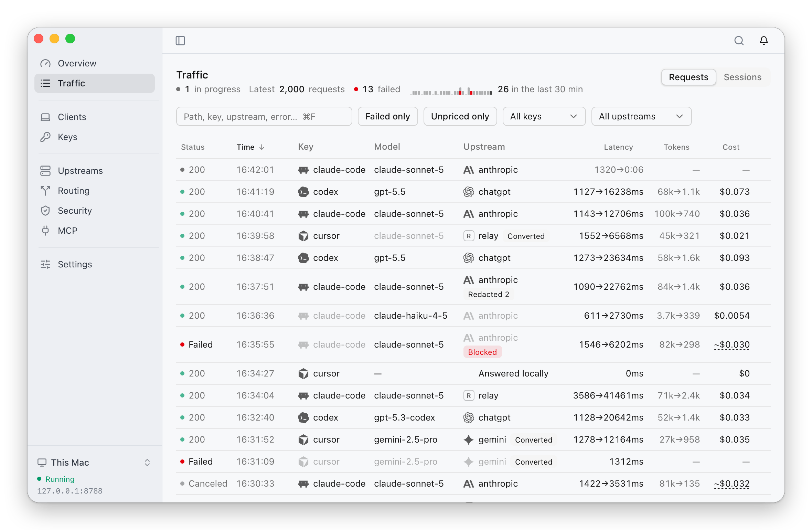Screen dimensions: 812x530
Task: Open the All upstreams dropdown
Action: click(x=641, y=116)
